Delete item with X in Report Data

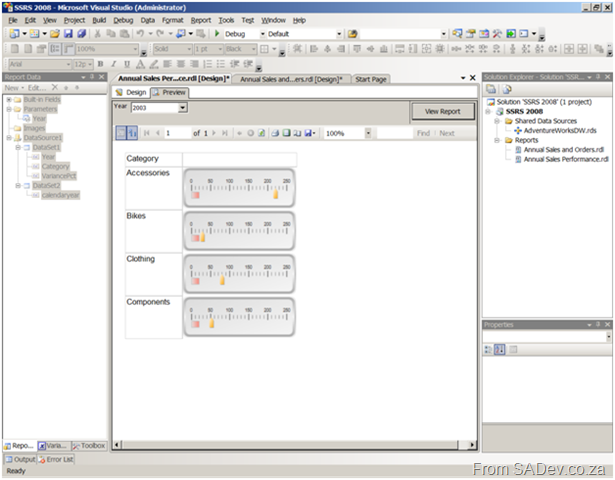[55, 87]
